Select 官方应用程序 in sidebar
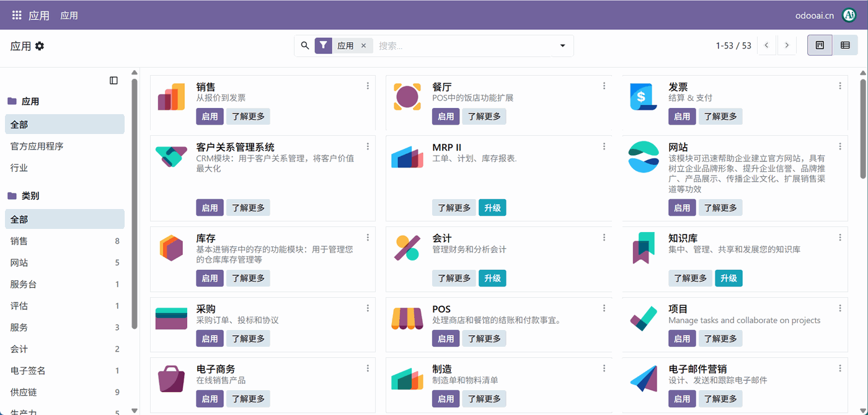The image size is (868, 415). (64, 146)
